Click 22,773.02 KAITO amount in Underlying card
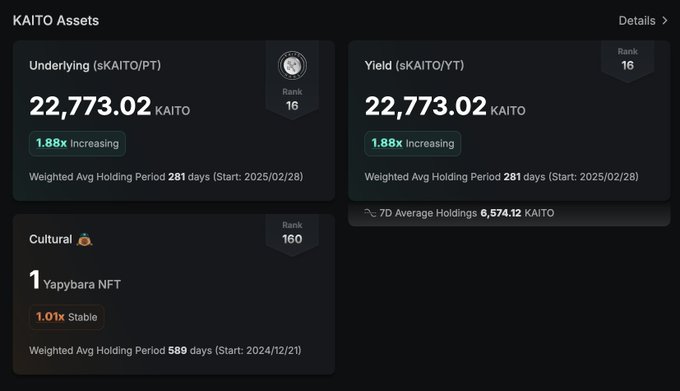The image size is (680, 391). [110, 106]
